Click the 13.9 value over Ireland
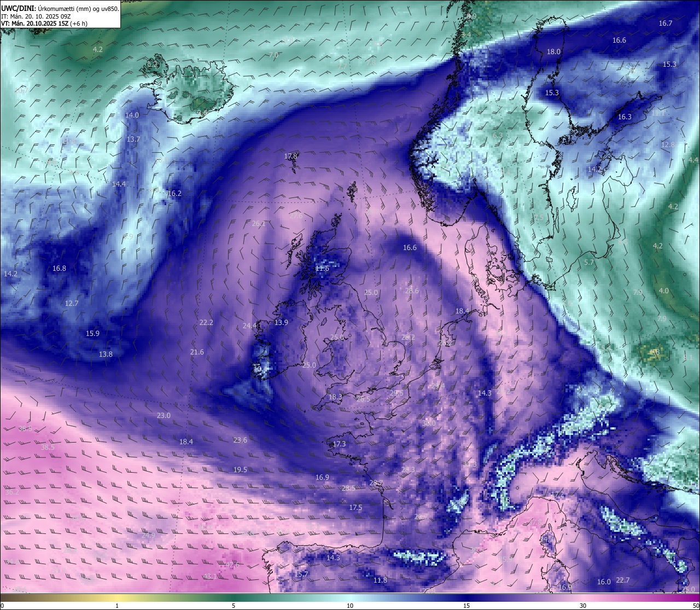The width and height of the screenshot is (700, 610). (281, 322)
